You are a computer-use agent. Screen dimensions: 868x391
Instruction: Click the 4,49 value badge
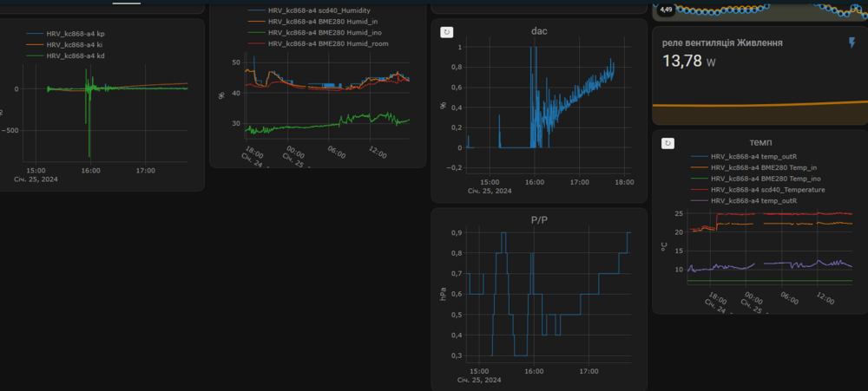(x=666, y=10)
